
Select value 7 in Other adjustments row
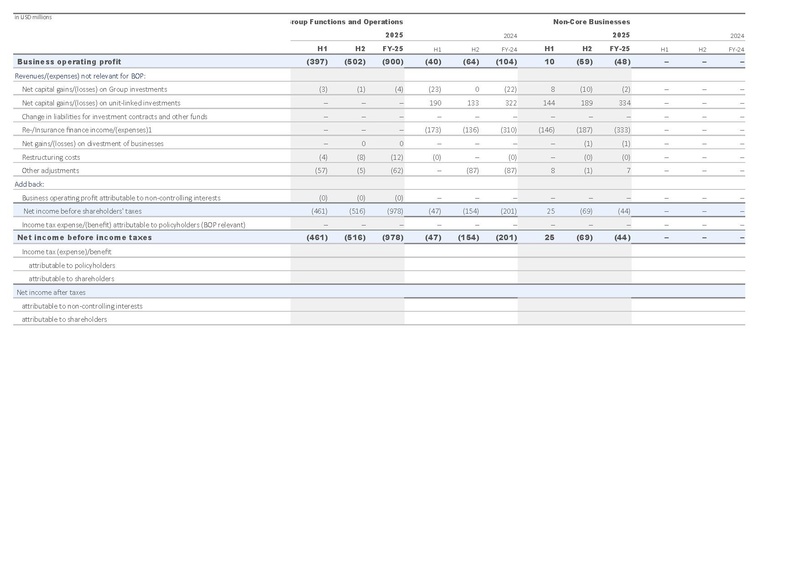629,170
